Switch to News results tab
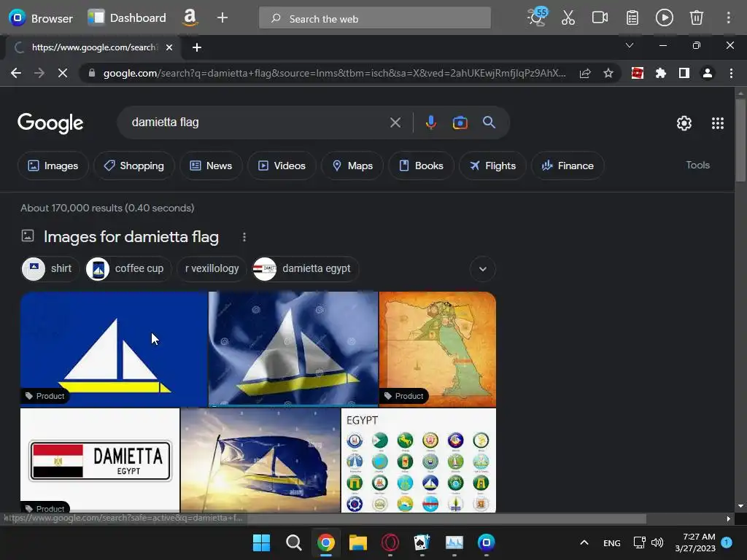 [x=211, y=166]
